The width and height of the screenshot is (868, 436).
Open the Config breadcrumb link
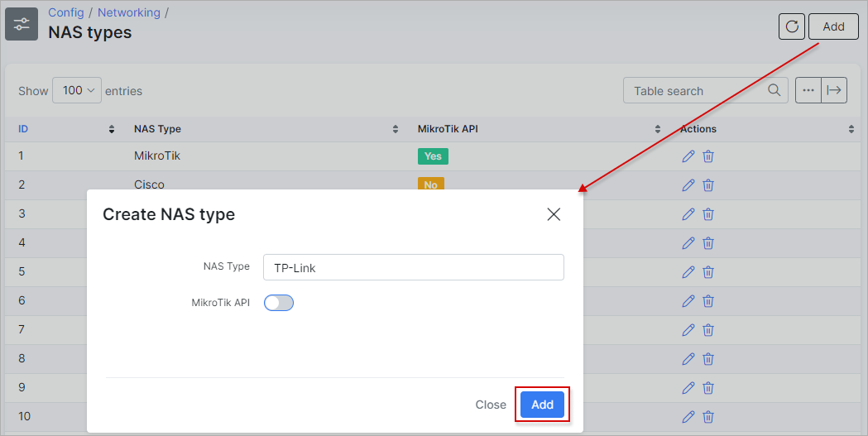[x=66, y=12]
